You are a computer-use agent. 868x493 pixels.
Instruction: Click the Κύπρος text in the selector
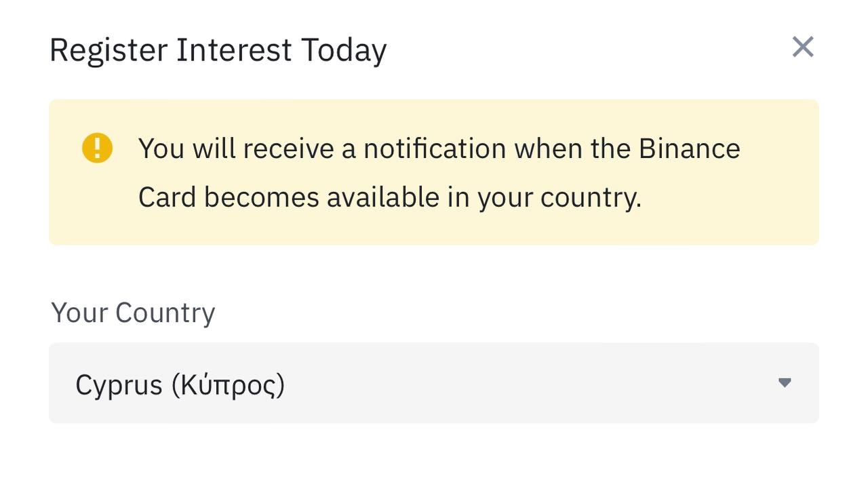pyautogui.click(x=228, y=385)
